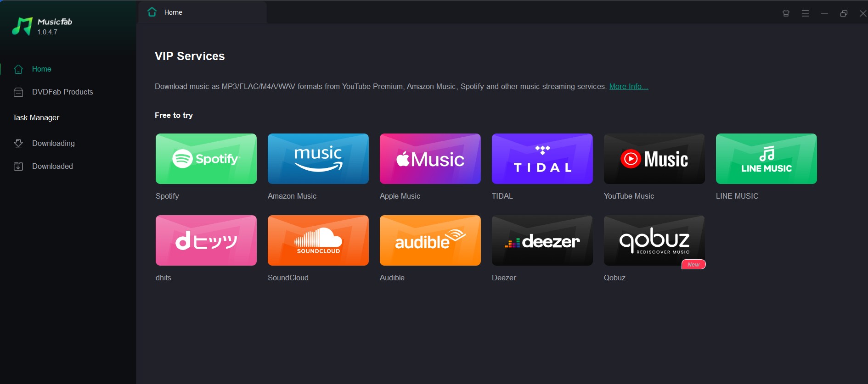Click the TIDAL label text

pyautogui.click(x=502, y=196)
